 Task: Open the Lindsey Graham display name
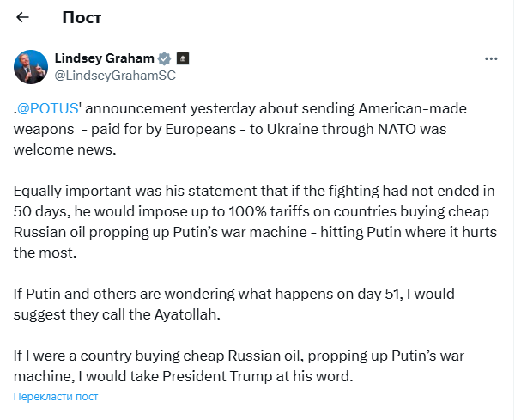tap(104, 58)
